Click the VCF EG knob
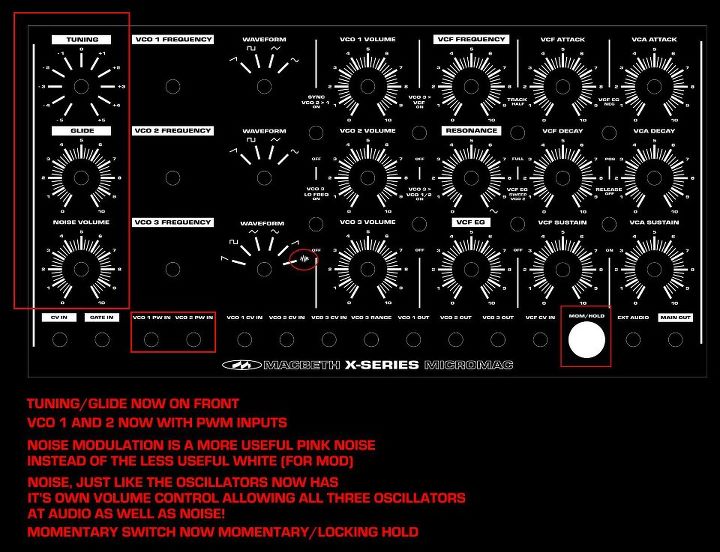 (x=471, y=269)
